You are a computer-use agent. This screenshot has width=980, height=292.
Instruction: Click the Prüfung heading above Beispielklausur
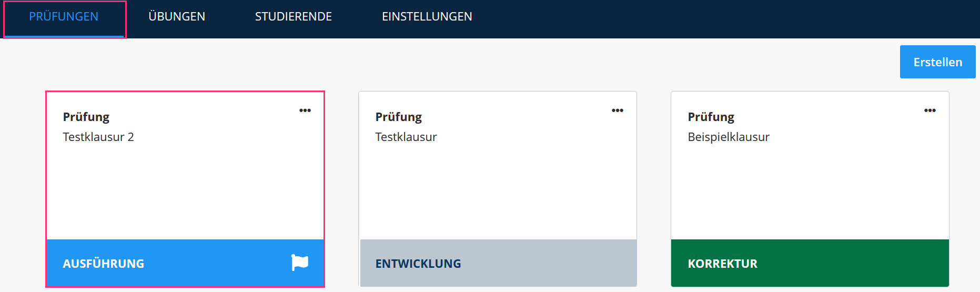coord(711,117)
